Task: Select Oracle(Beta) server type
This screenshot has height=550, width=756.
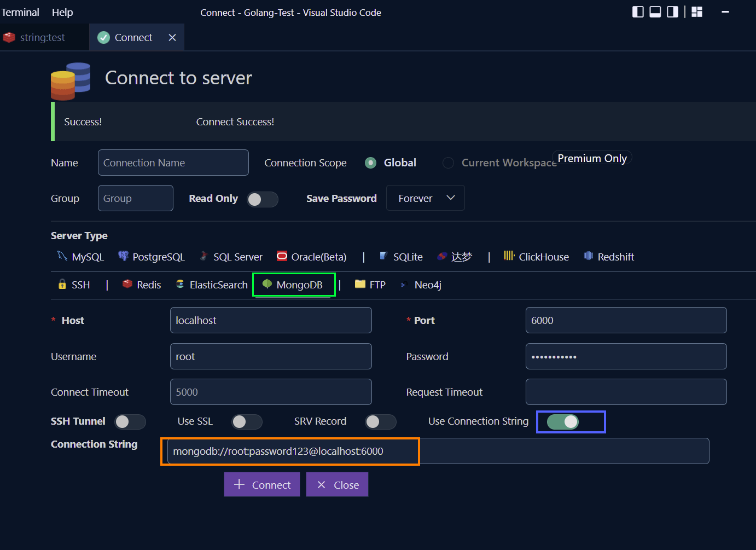Action: pos(319,256)
